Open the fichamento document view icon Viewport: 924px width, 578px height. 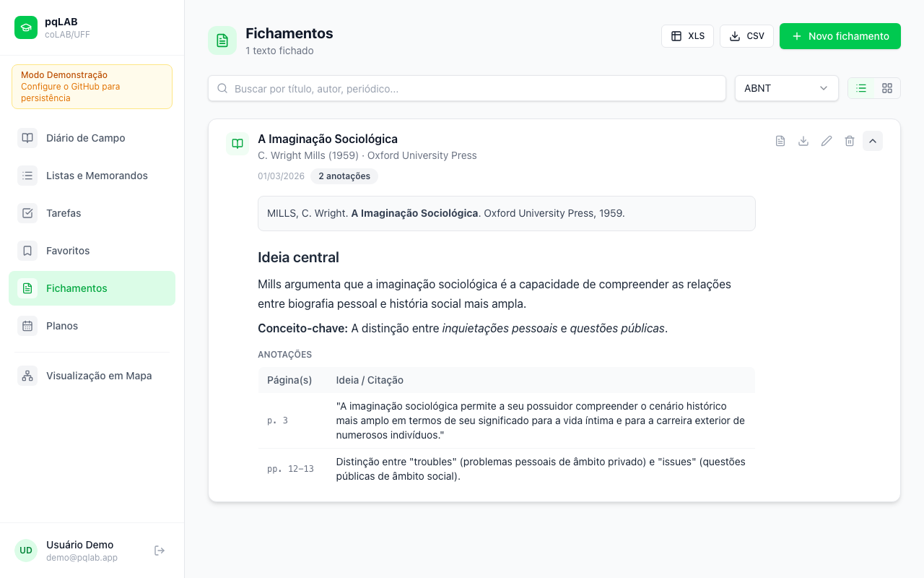[x=780, y=141]
